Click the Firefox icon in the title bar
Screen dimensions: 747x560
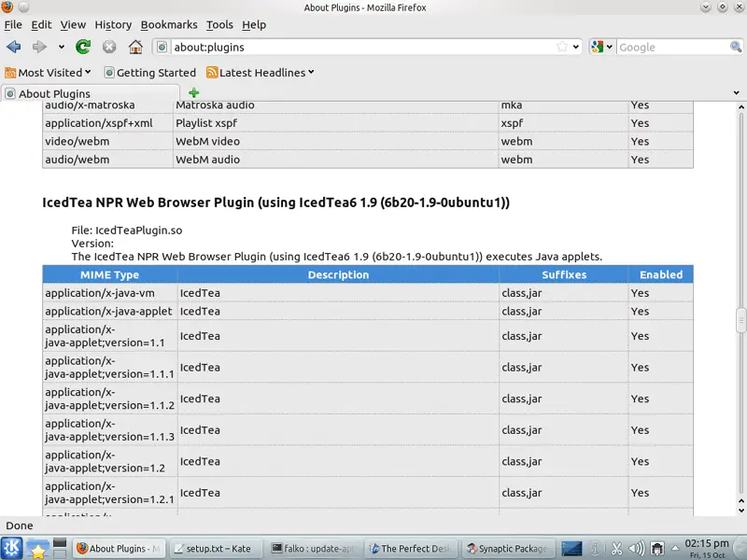[7, 7]
